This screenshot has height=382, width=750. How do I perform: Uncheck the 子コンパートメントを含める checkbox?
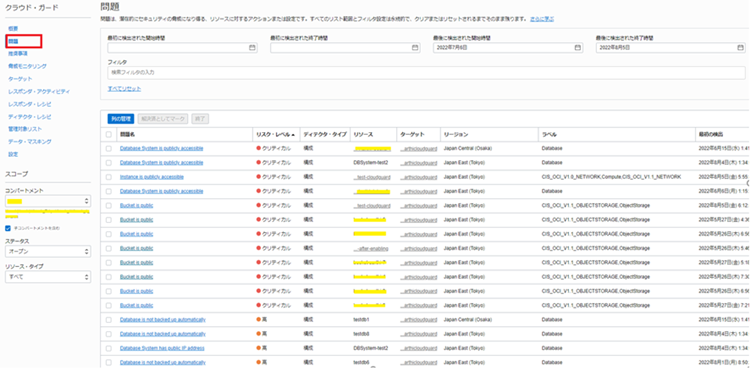[x=8, y=228]
